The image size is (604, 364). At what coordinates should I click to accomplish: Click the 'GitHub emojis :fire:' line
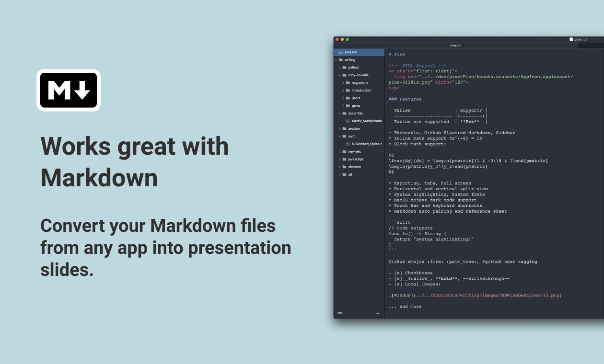click(463, 262)
